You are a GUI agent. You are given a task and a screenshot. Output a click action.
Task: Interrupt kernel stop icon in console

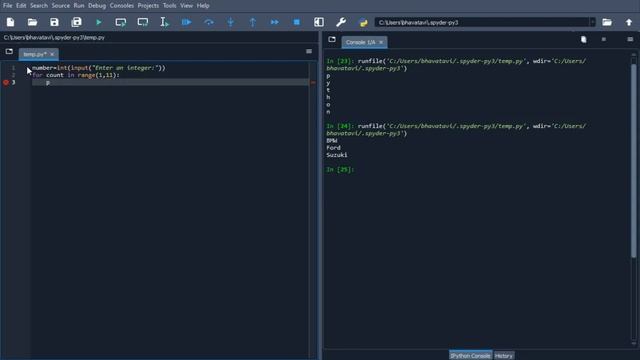click(604, 39)
